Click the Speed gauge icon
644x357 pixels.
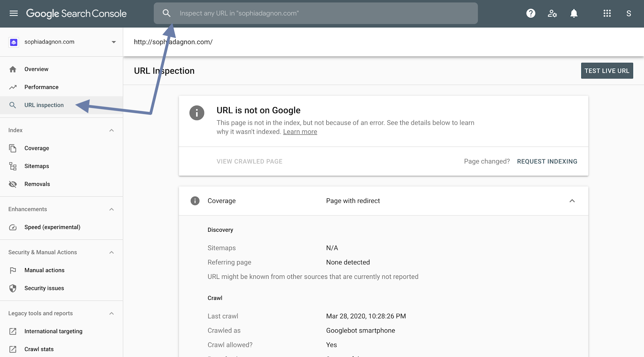pyautogui.click(x=13, y=227)
